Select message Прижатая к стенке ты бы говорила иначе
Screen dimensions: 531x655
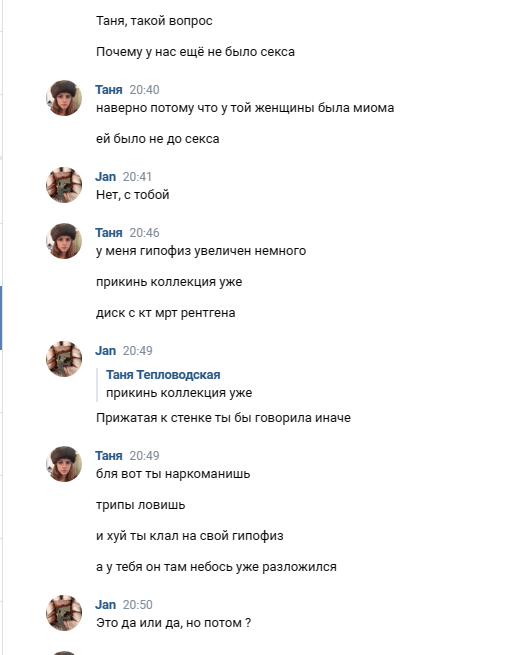coord(223,418)
